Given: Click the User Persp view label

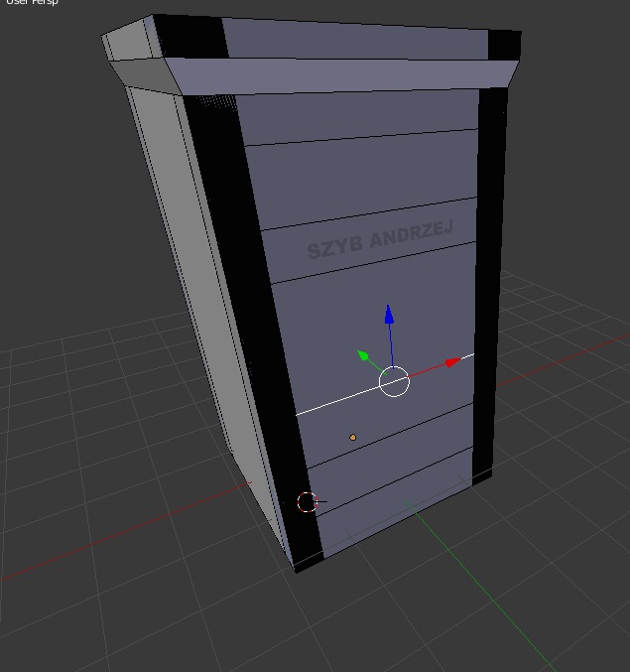Looking at the screenshot, I should 30,3.
